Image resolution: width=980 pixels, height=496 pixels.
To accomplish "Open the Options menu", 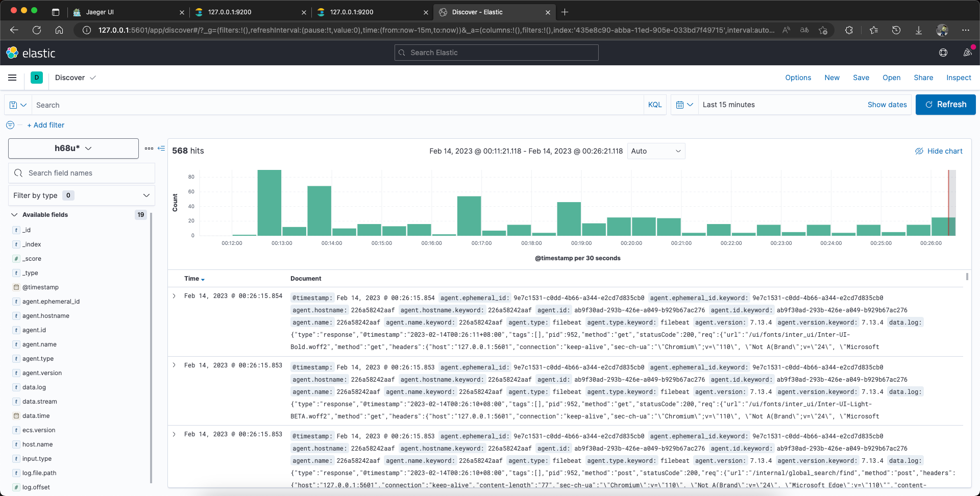I will point(798,78).
